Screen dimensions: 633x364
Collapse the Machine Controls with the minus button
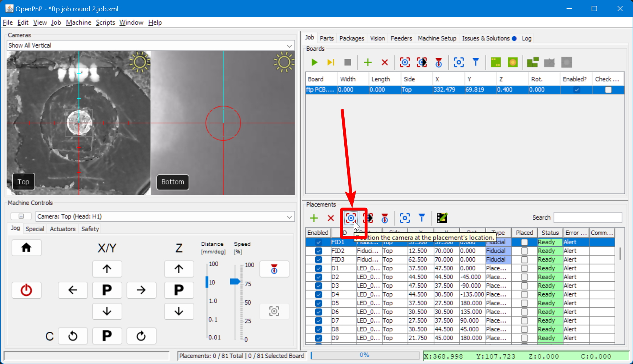21,216
